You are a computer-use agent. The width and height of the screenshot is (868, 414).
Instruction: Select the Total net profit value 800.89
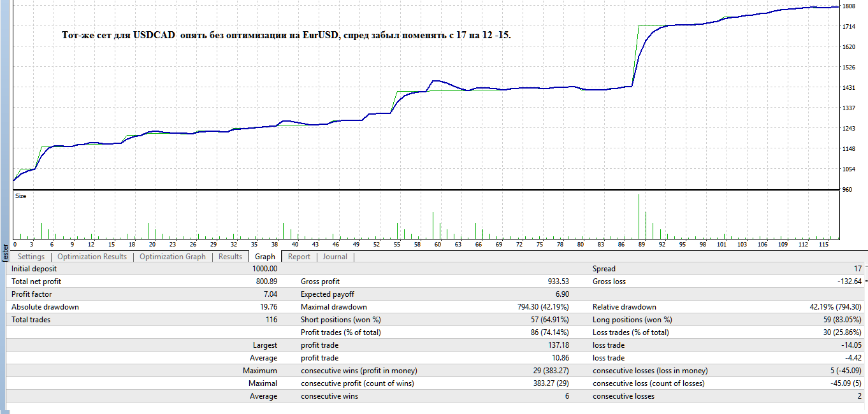point(266,282)
